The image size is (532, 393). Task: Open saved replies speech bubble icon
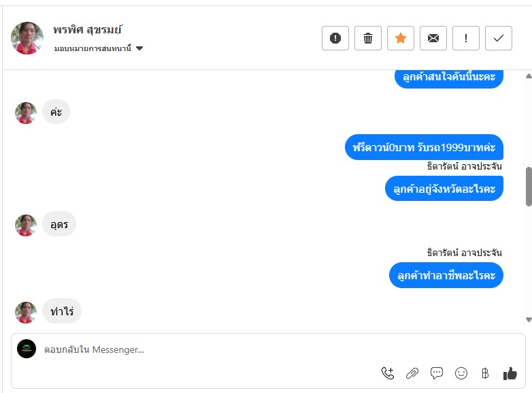(437, 373)
